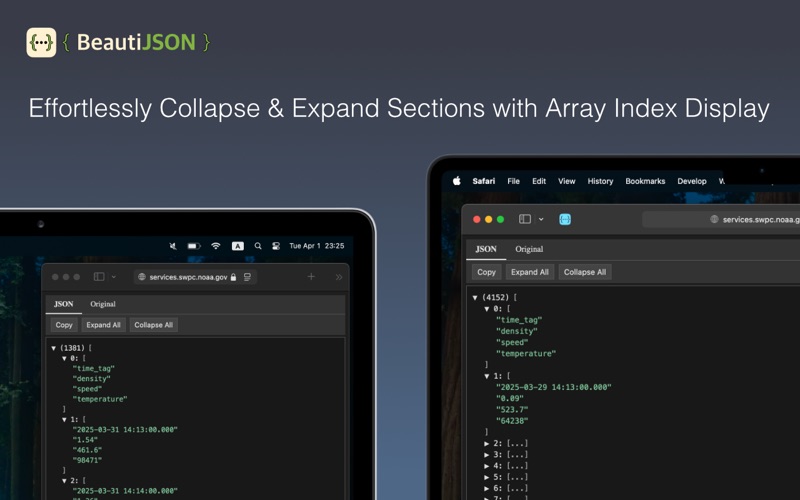Click the Wi-Fi icon in left menu bar
Viewport: 800px width, 500px height.
[216, 246]
